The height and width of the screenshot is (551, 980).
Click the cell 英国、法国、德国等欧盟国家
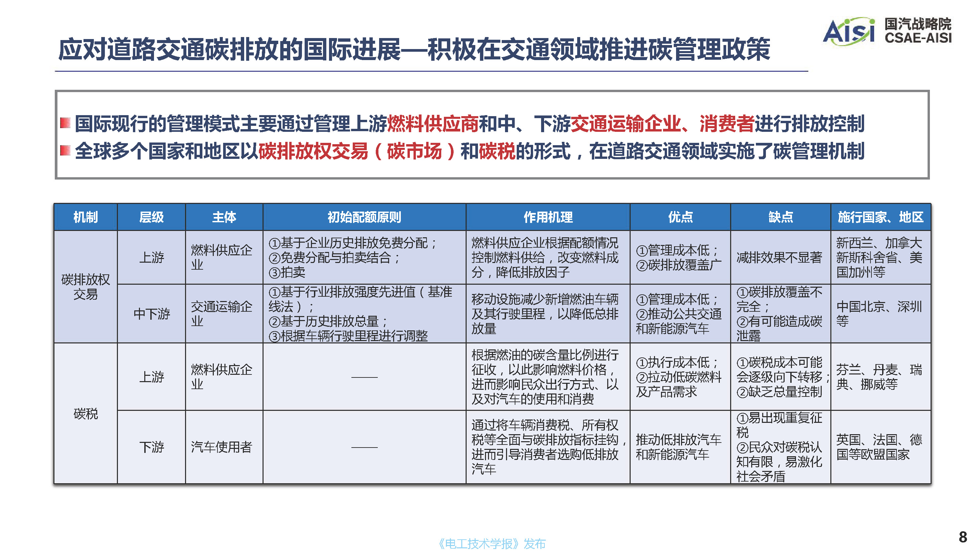point(881,447)
